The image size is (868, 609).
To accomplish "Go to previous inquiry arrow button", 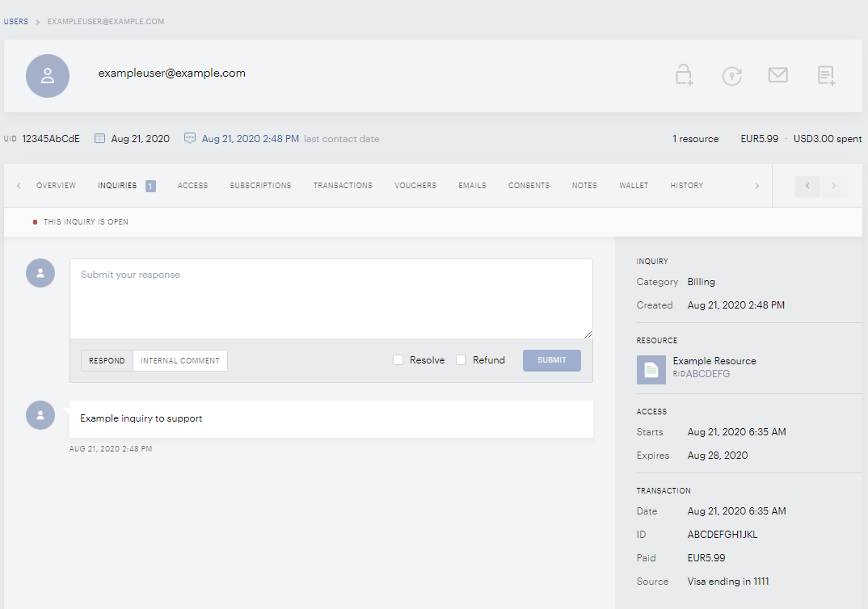I will (x=807, y=186).
